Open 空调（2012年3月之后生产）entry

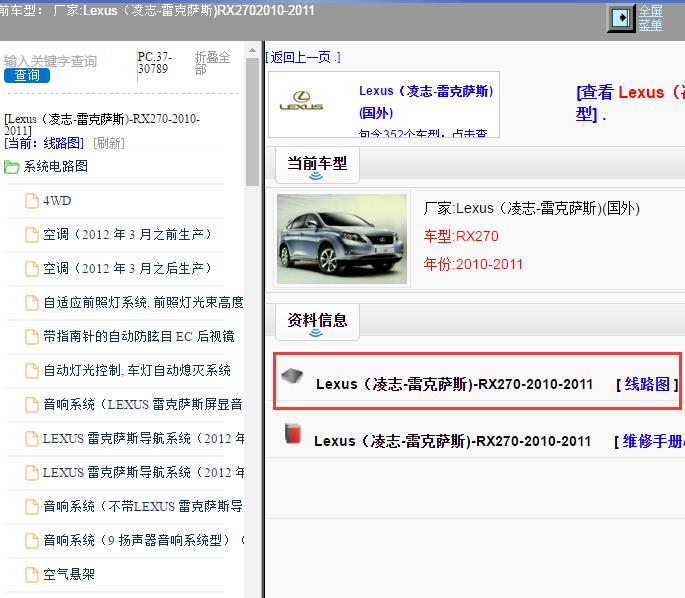coord(127,268)
